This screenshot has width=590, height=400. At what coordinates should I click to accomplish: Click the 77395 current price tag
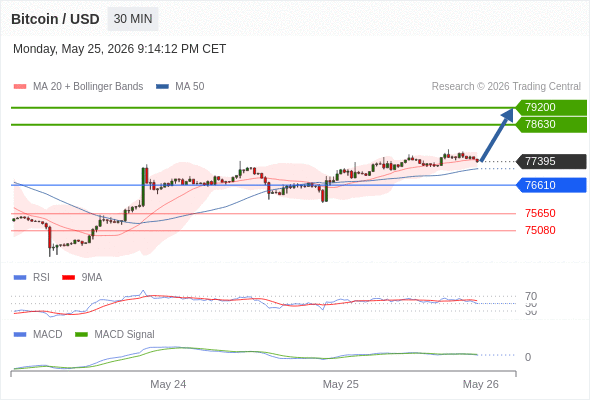pyautogui.click(x=551, y=161)
